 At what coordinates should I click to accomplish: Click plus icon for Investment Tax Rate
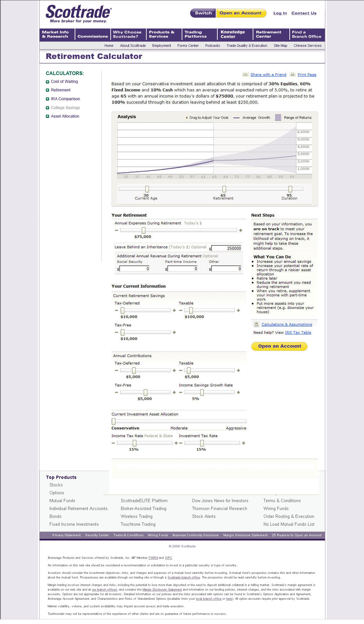[x=243, y=443]
